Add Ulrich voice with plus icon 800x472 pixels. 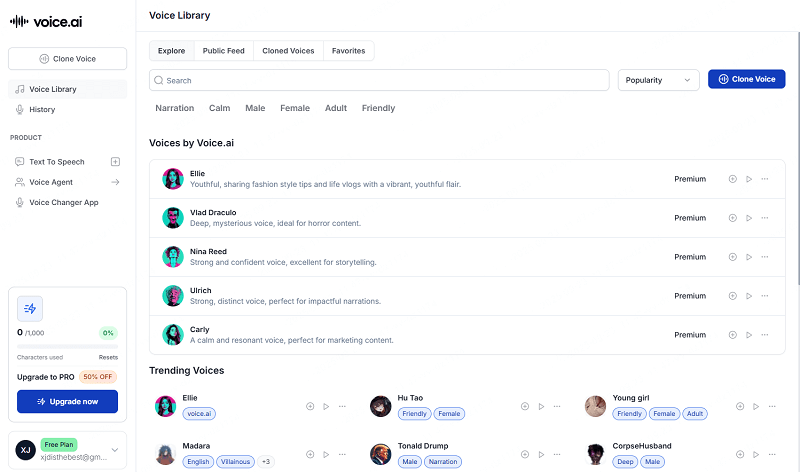[733, 296]
